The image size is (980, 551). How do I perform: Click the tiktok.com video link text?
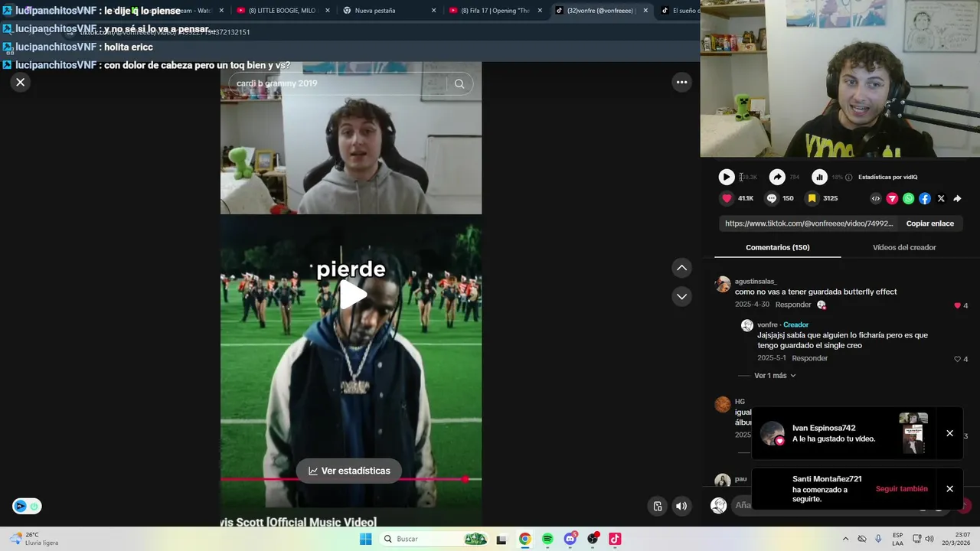point(808,223)
